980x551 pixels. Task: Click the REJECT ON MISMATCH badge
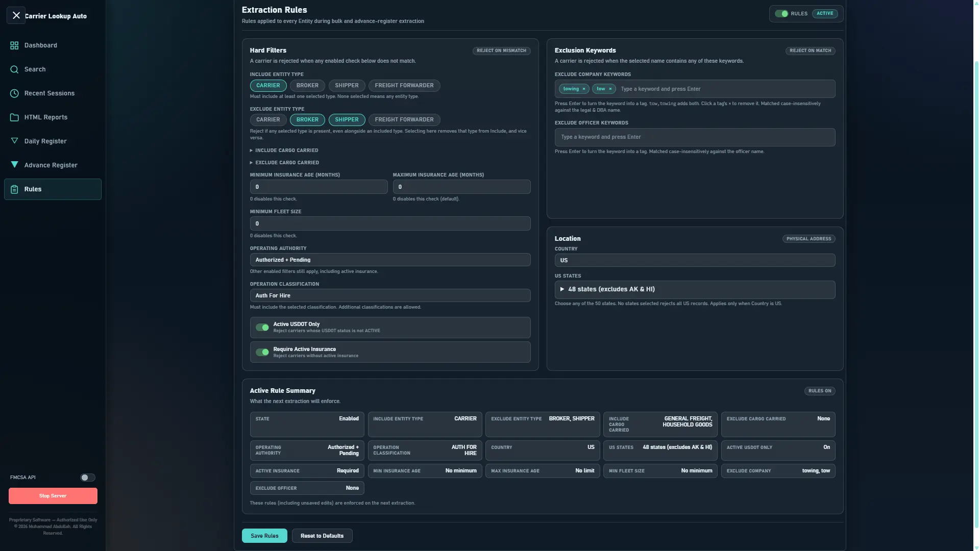pyautogui.click(x=501, y=51)
